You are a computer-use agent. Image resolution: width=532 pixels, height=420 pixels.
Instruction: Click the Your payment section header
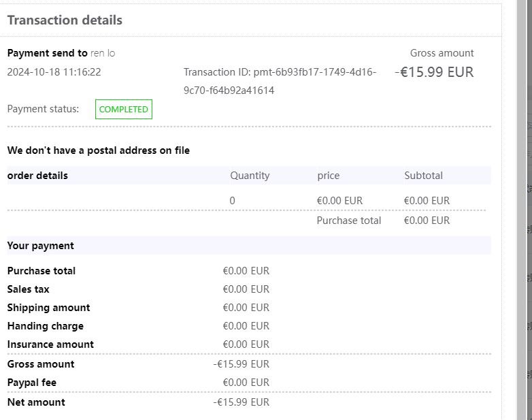pyautogui.click(x=40, y=246)
